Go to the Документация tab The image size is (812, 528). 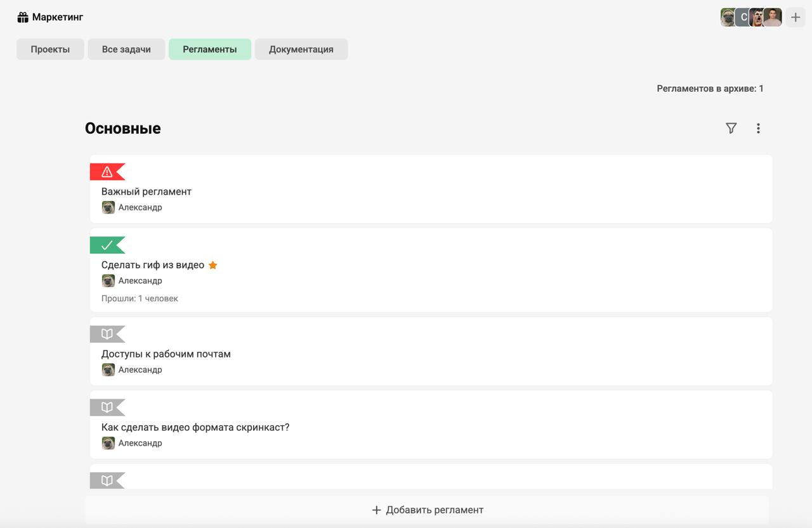coord(301,49)
